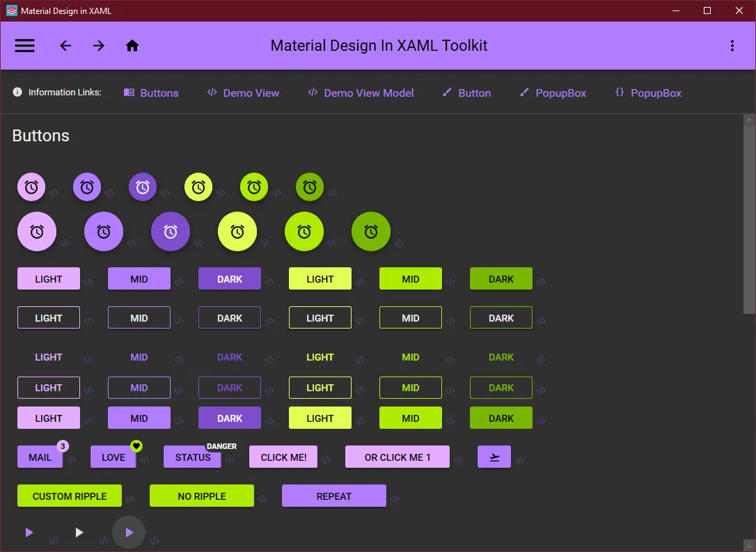Image resolution: width=756 pixels, height=552 pixels.
Task: Click the small mid purple alarm button
Action: (x=87, y=187)
